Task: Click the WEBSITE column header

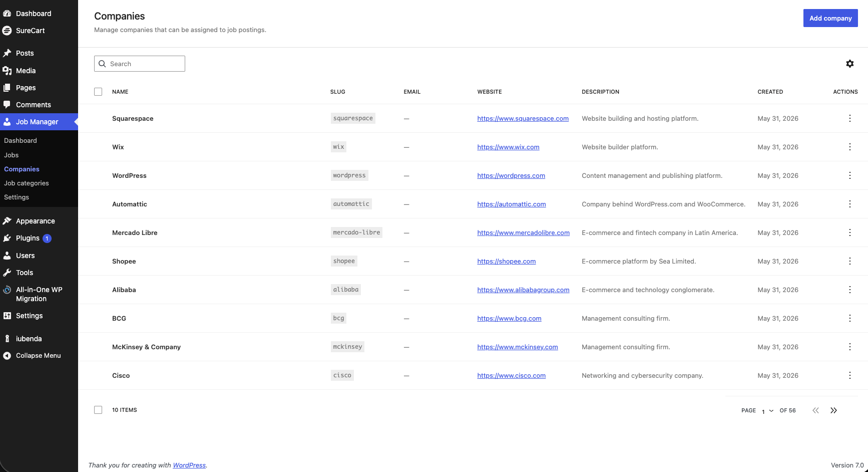Action: pyautogui.click(x=489, y=92)
